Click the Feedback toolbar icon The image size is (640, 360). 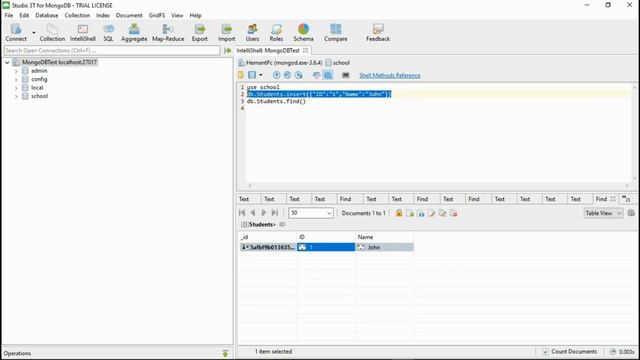click(378, 32)
